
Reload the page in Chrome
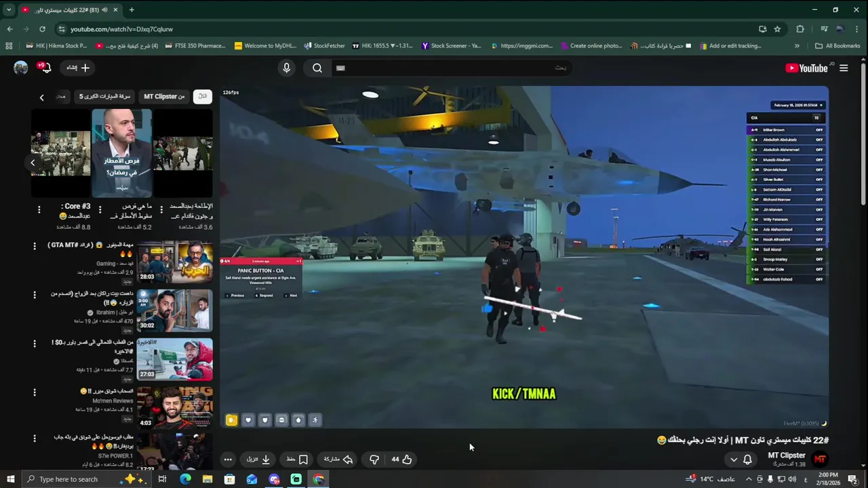(42, 29)
